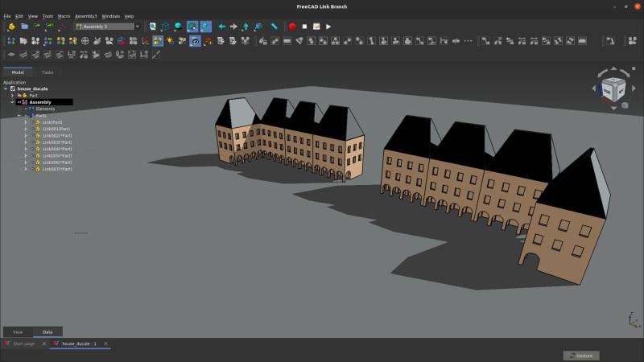Open the macros dialog notepad icon
The height and width of the screenshot is (362, 644).
(x=316, y=27)
